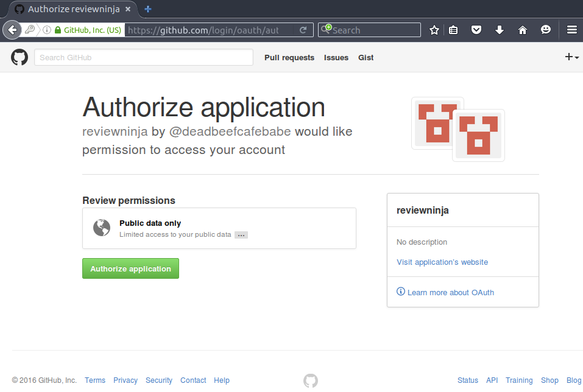Image resolution: width=583 pixels, height=392 pixels.
Task: Show bookmarks list icon
Action: point(453,30)
